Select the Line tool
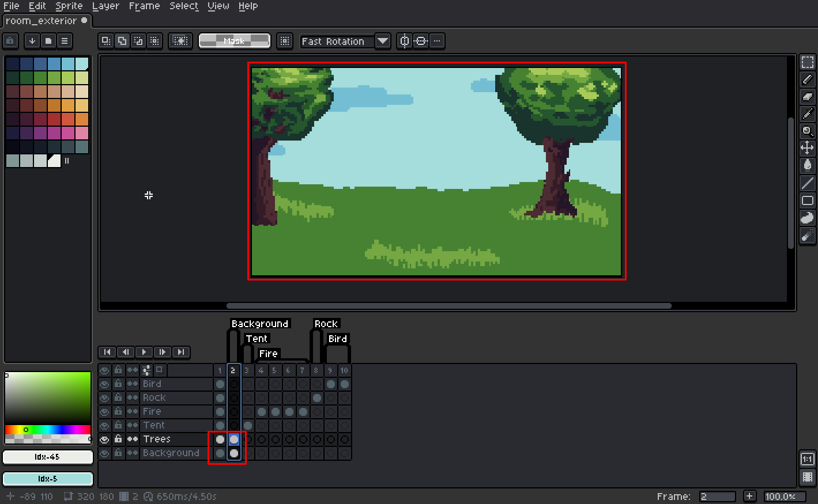 pos(807,183)
